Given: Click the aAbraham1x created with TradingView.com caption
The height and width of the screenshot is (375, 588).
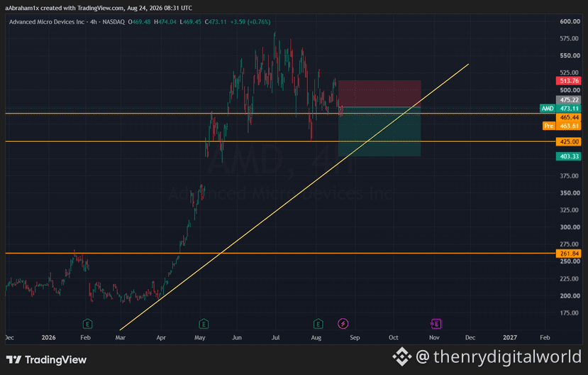Looking at the screenshot, I should pos(99,8).
